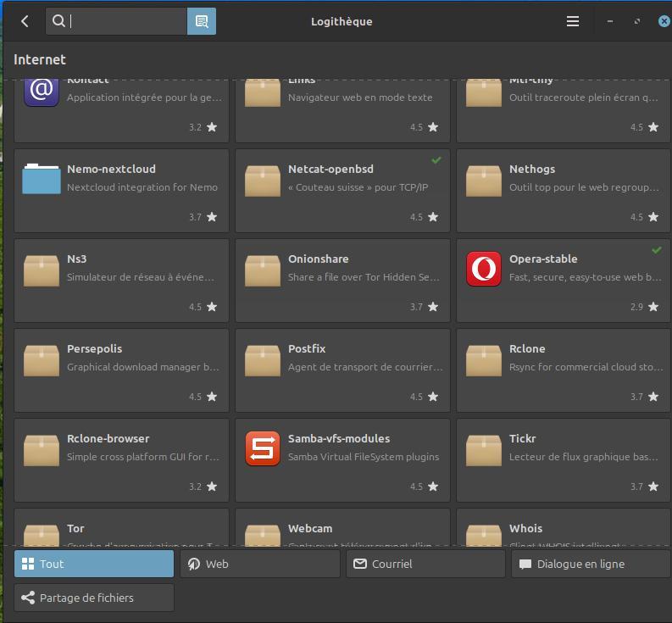The height and width of the screenshot is (623, 672).
Task: Open the Rclone-browser title
Action: click(108, 438)
